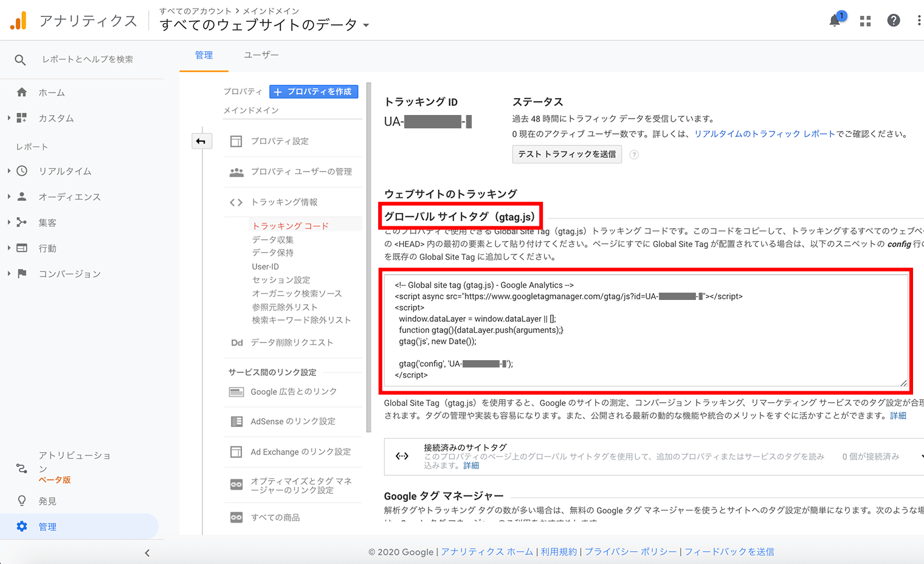
Task: Open 参照元除外リスト menu item
Action: (285, 307)
